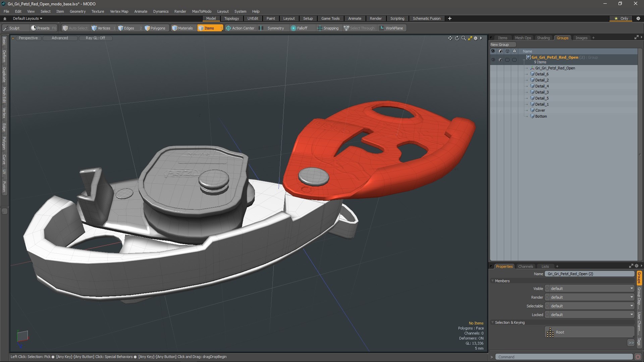Switch to the Shading tab
644x362 pixels.
543,38
